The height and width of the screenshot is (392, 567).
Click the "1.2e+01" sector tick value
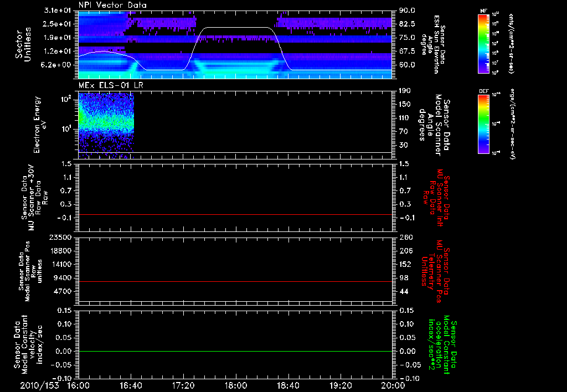[x=57, y=51]
